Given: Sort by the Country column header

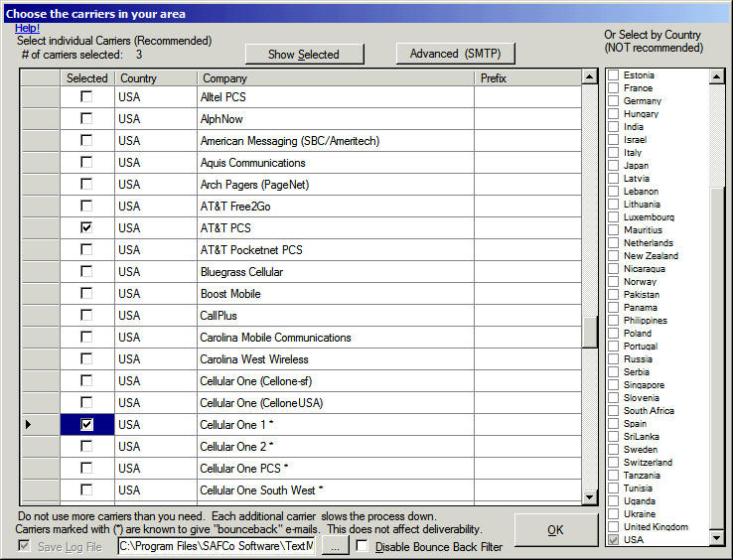Looking at the screenshot, I should tap(156, 78).
